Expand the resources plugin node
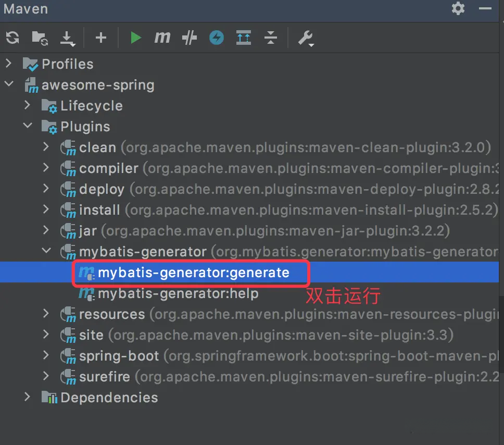504x445 pixels. click(x=46, y=313)
